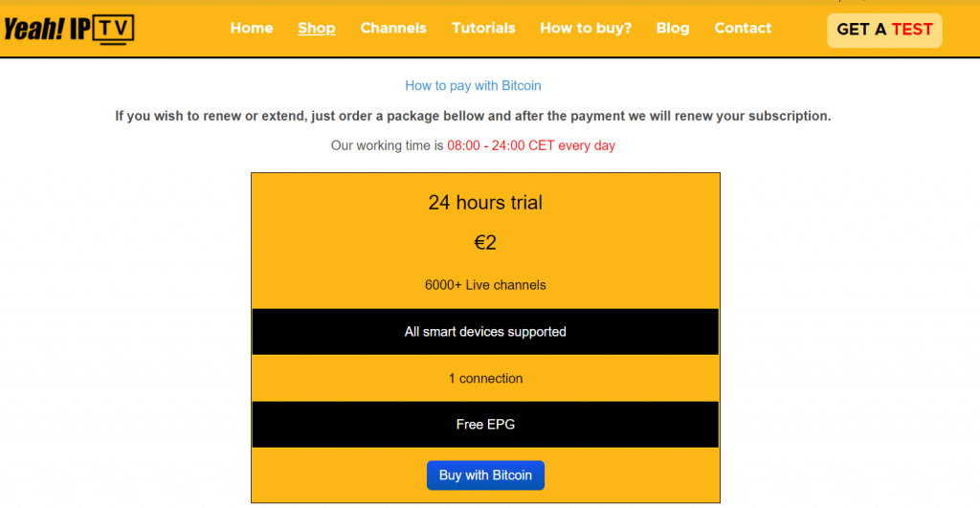Open the Channels page
The image size is (980, 508).
393,28
